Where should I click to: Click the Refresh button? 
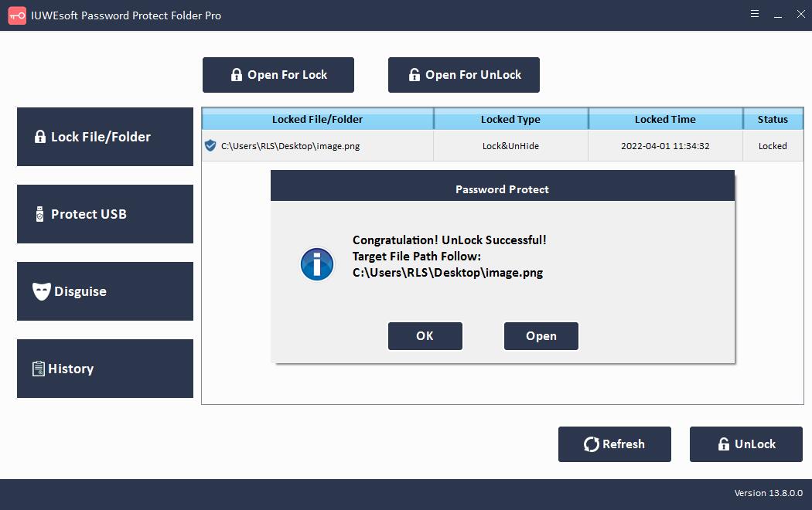[615, 444]
